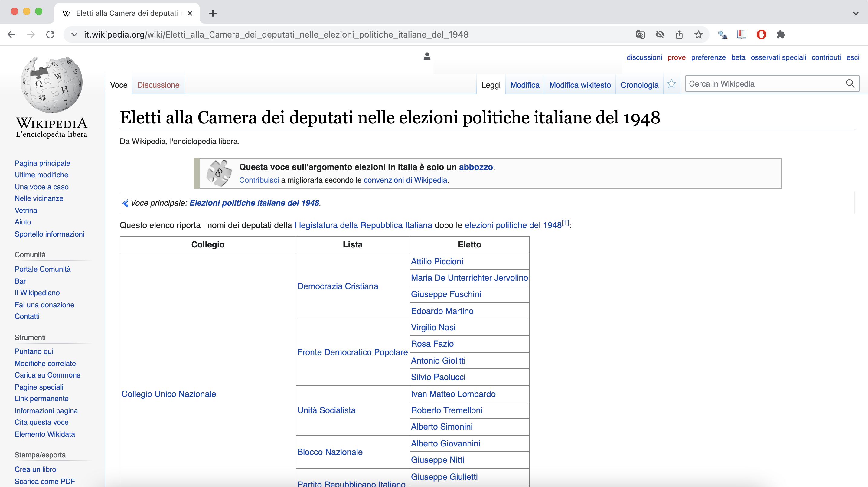Toggle the crossed-eye tracking protection icon

tap(660, 34)
